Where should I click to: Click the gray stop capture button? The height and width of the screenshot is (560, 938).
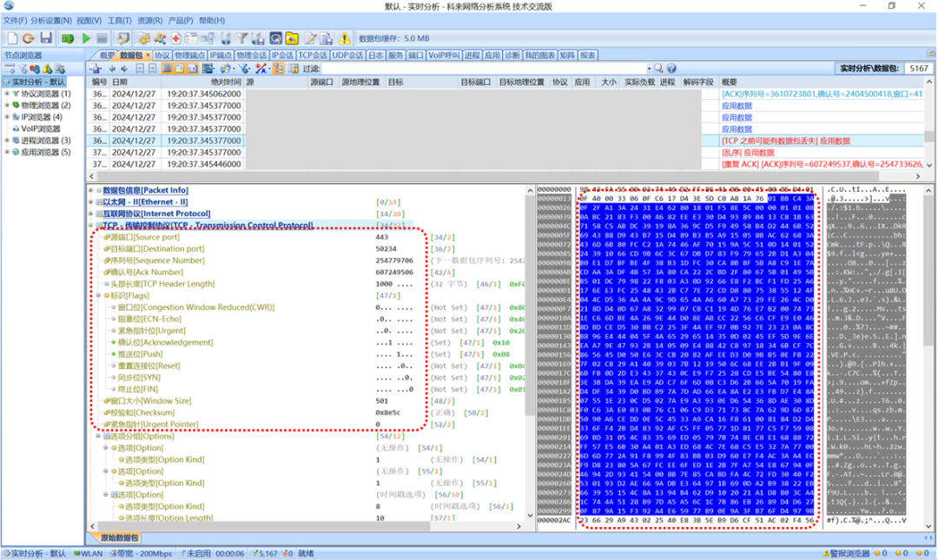click(x=102, y=38)
